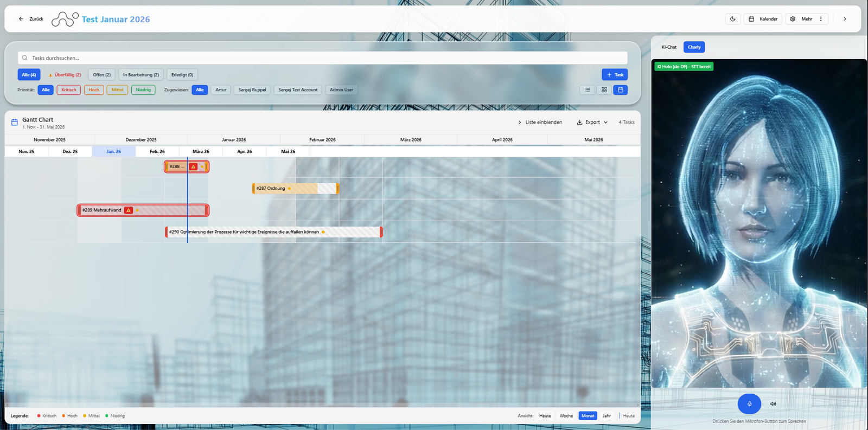868x430 pixels.
Task: Open the Export dropdown
Action: (x=592, y=123)
